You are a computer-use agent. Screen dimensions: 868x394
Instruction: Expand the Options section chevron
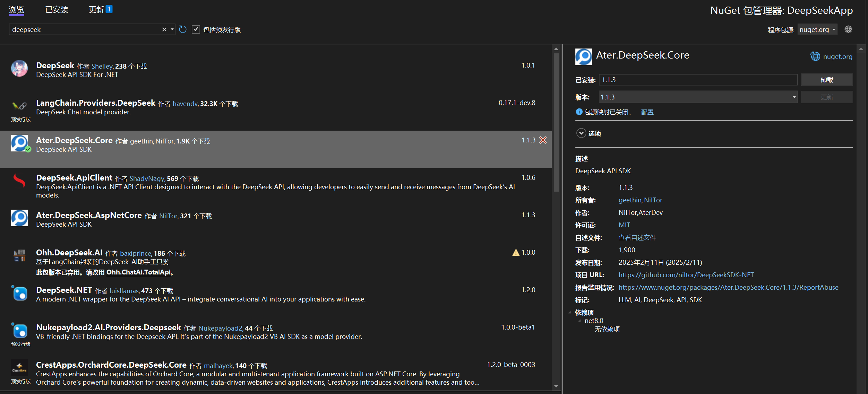point(581,133)
